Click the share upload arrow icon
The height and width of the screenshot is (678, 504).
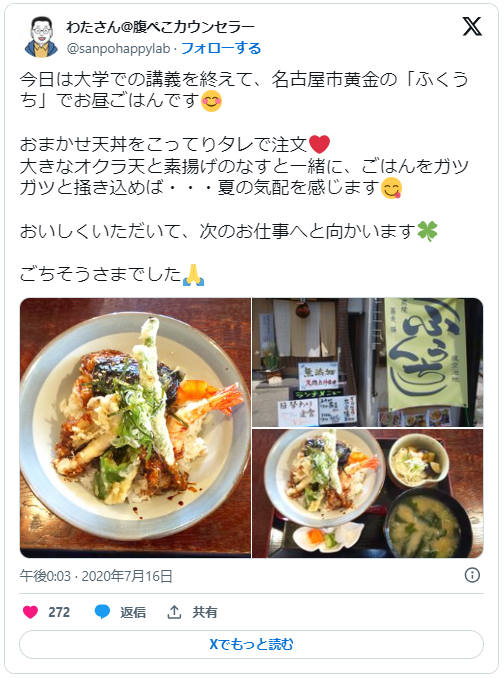click(174, 612)
